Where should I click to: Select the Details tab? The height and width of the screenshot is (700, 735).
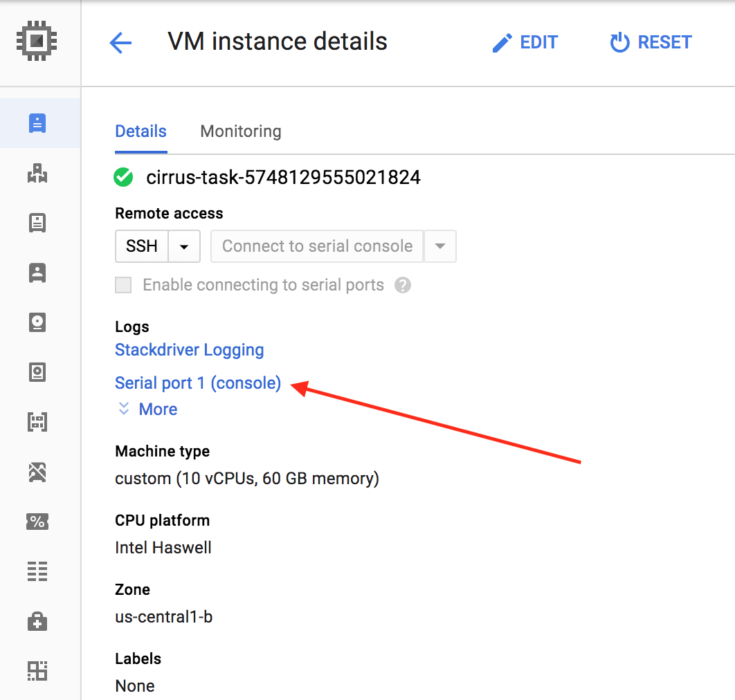click(x=140, y=131)
